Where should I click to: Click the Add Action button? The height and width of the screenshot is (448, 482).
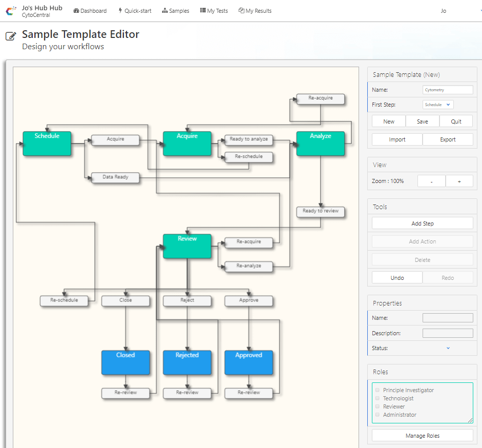tap(423, 241)
